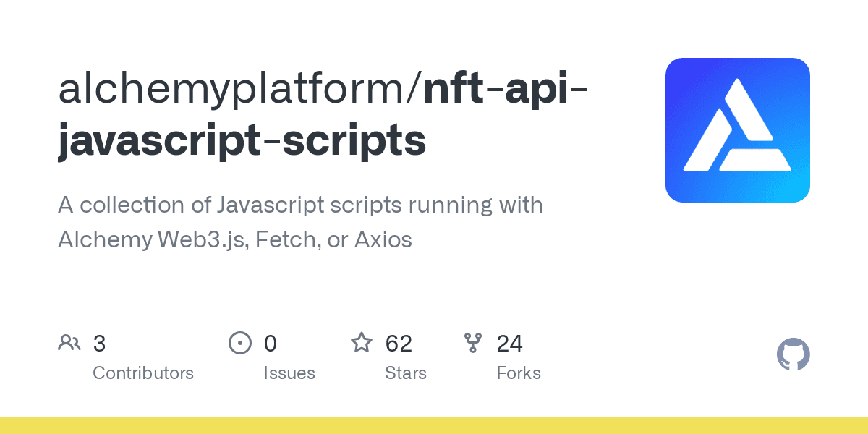Viewport: 868px width, 434px height.
Task: Click the repository description text
Action: [300, 222]
